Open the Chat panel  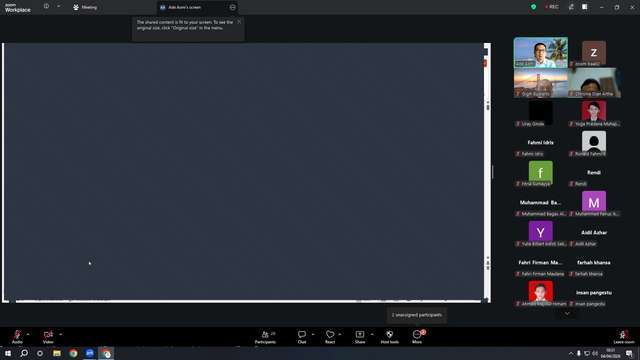coord(302,337)
